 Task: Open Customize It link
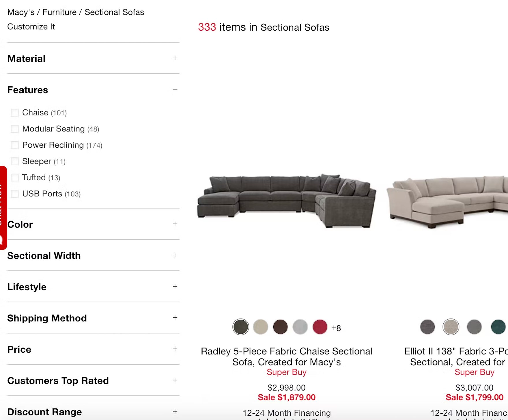[31, 27]
